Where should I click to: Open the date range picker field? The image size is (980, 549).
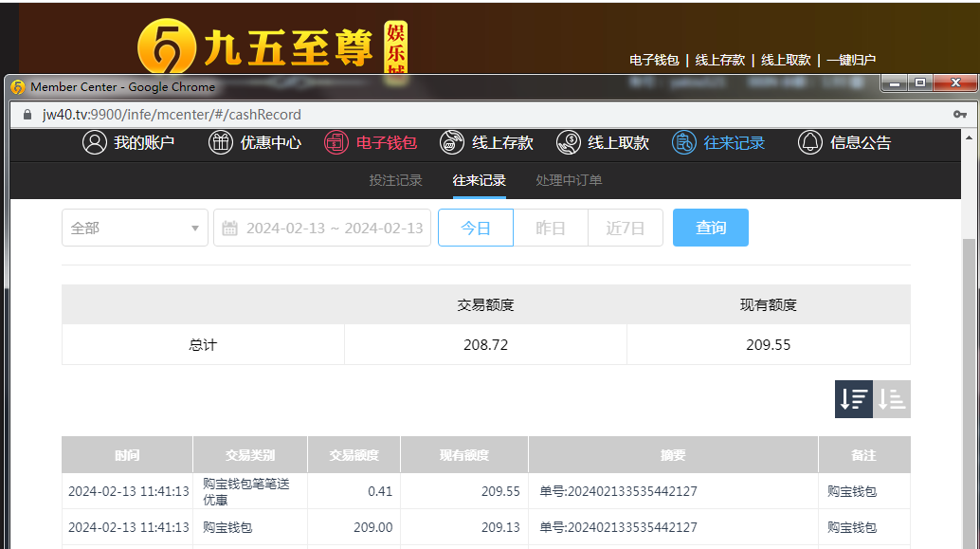coord(334,229)
